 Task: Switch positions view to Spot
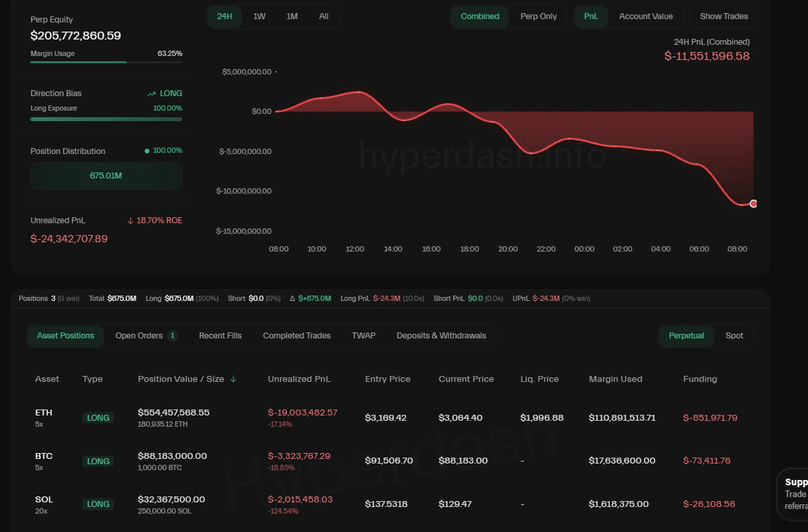[734, 336]
